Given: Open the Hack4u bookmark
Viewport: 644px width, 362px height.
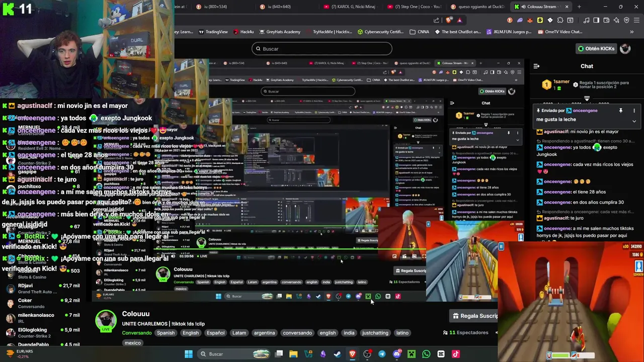Looking at the screenshot, I should click(x=243, y=32).
